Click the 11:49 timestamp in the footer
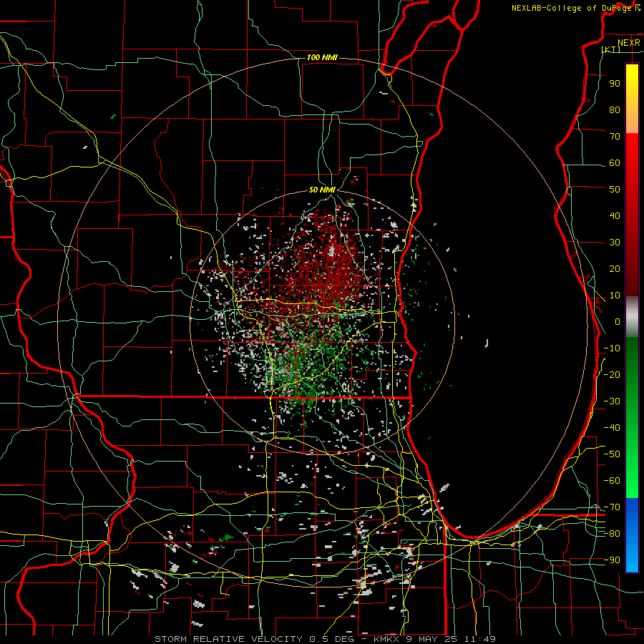Image resolution: width=644 pixels, height=644 pixels. (x=480, y=639)
